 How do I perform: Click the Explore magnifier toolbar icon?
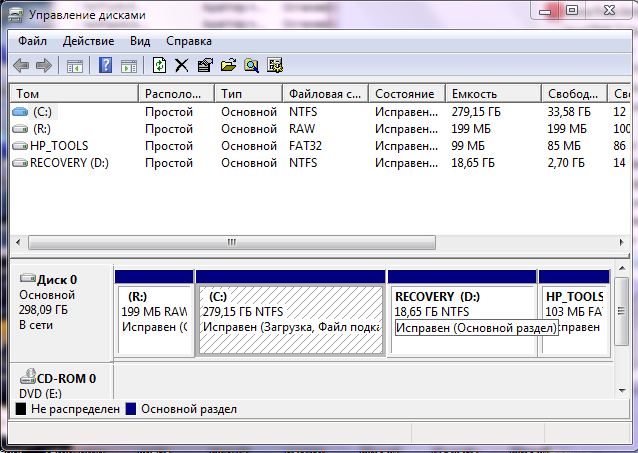[251, 65]
